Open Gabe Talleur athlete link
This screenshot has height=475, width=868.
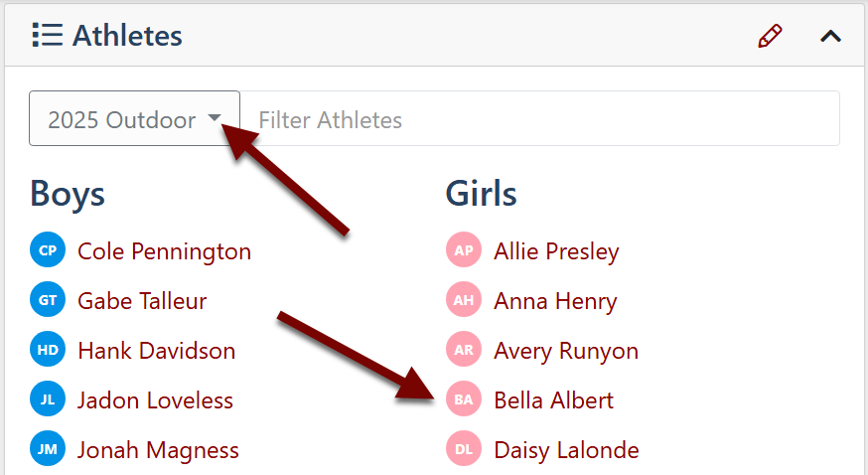(x=142, y=301)
